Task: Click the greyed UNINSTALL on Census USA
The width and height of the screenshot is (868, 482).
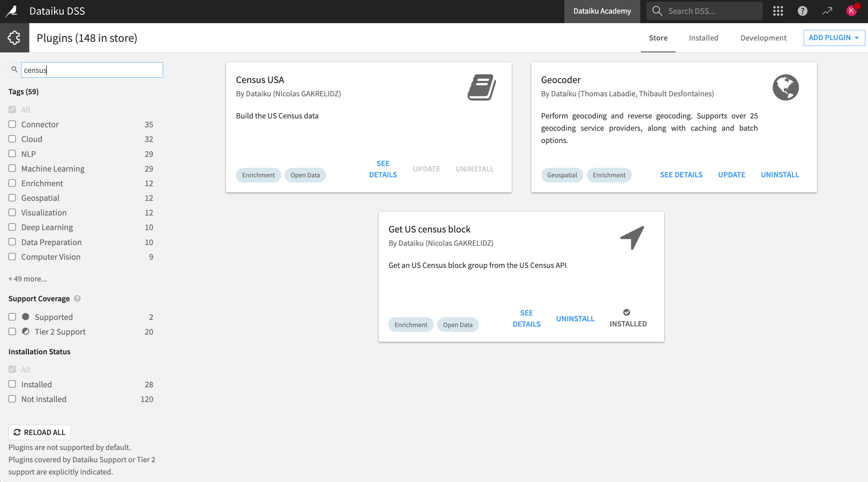Action: coord(475,169)
